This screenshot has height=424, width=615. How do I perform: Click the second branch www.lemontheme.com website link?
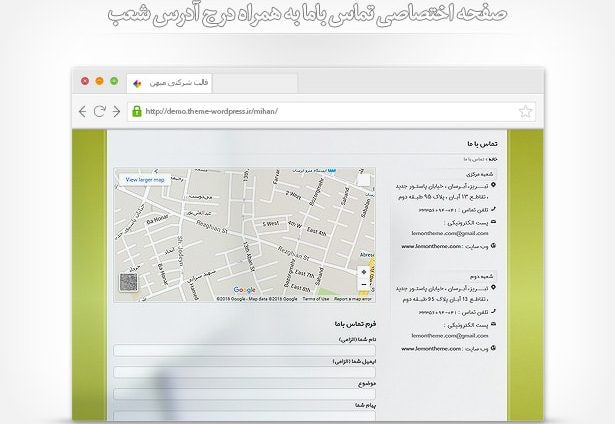coord(431,348)
